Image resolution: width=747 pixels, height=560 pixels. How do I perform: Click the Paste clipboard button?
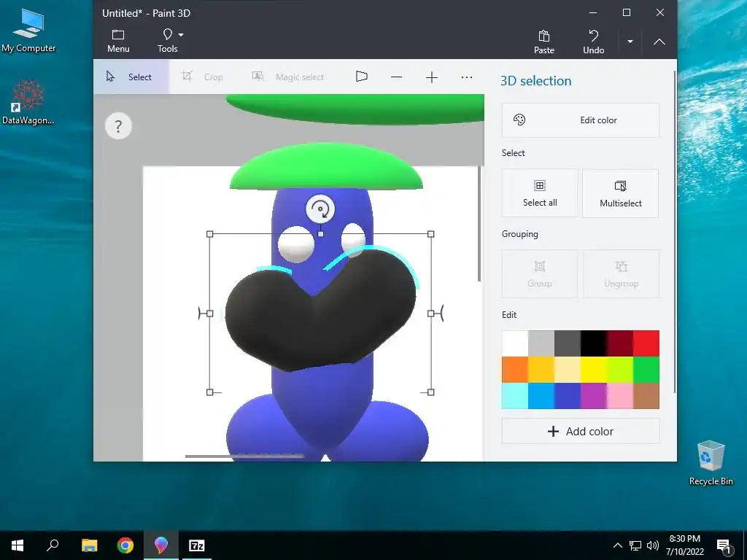tap(544, 42)
